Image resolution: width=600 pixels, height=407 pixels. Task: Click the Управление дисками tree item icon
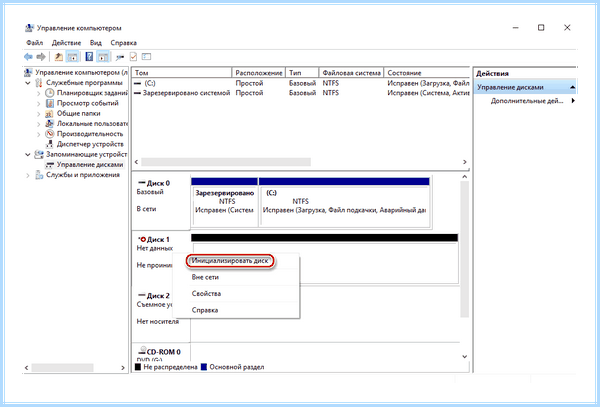pos(49,165)
